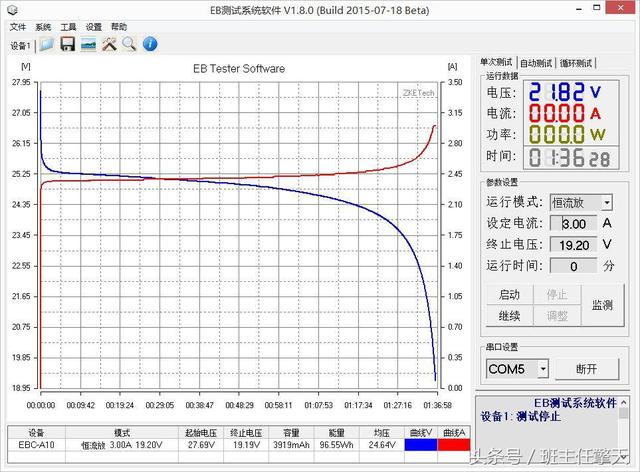Click red 曲线A color swatch
Viewport: 640px width, 472px height.
tap(453, 445)
